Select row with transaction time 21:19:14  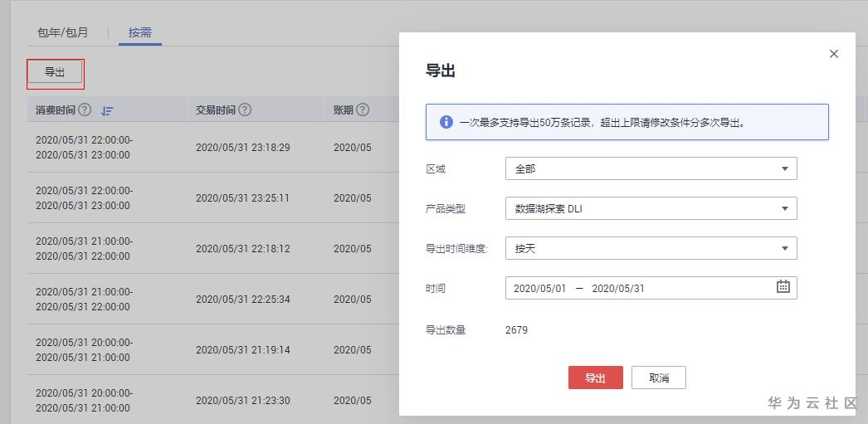[242, 350]
